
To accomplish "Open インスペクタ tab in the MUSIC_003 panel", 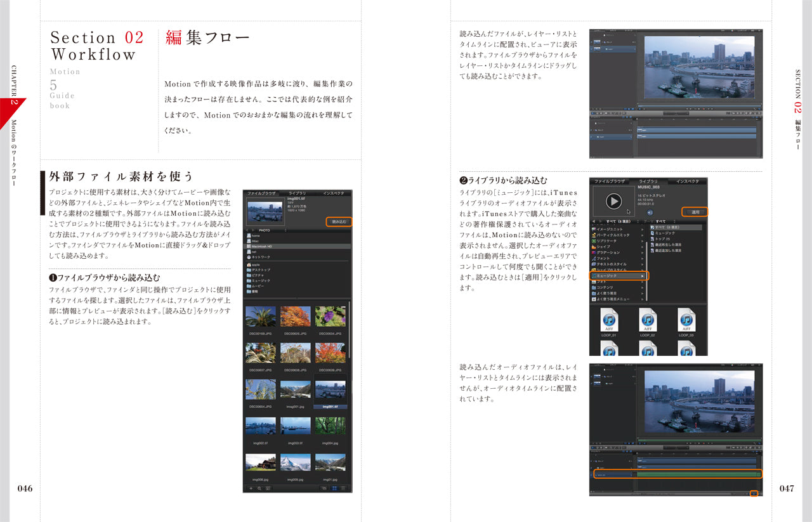I will pyautogui.click(x=687, y=181).
